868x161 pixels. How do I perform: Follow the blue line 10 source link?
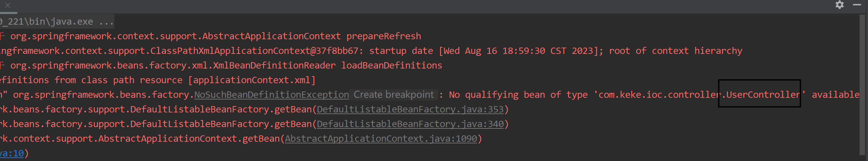pos(12,154)
